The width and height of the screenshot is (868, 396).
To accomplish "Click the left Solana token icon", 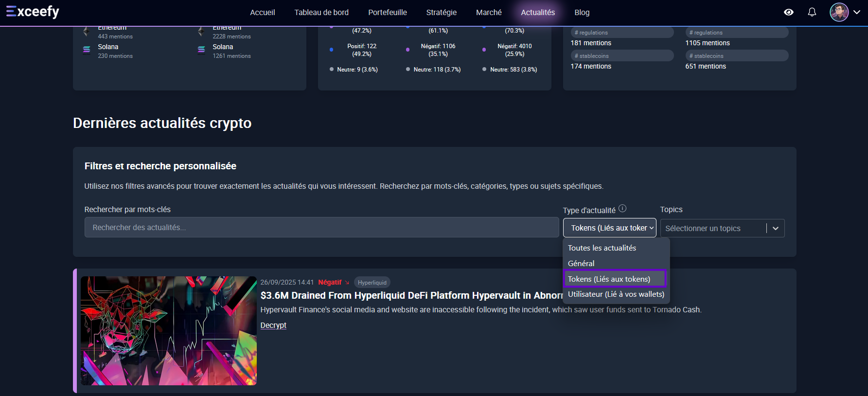I will pos(87,50).
